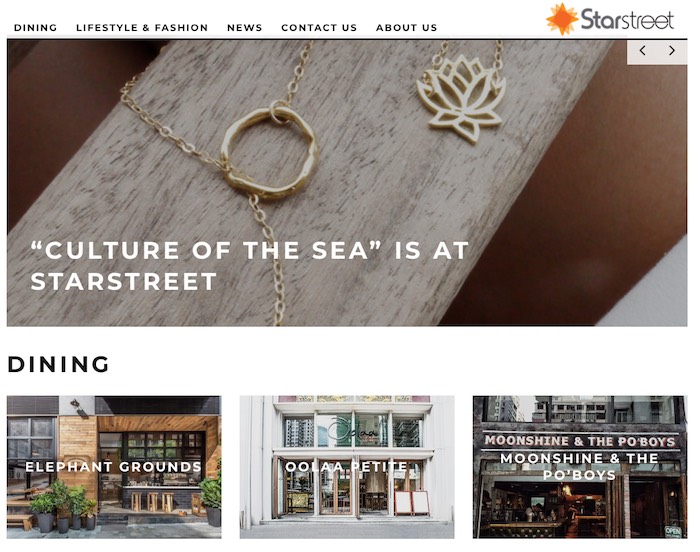Click the Oolaa Petite title text
The height and width of the screenshot is (552, 700).
click(x=346, y=467)
